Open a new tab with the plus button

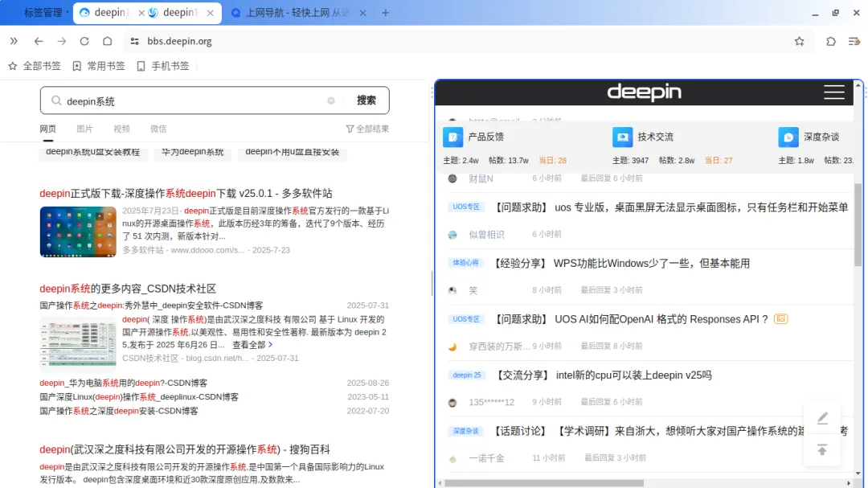[385, 13]
